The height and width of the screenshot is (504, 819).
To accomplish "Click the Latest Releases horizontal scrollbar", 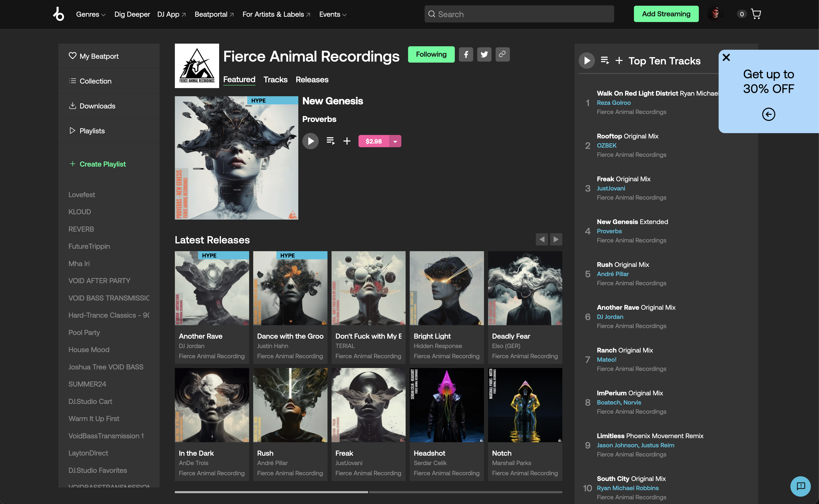I will tap(368, 492).
